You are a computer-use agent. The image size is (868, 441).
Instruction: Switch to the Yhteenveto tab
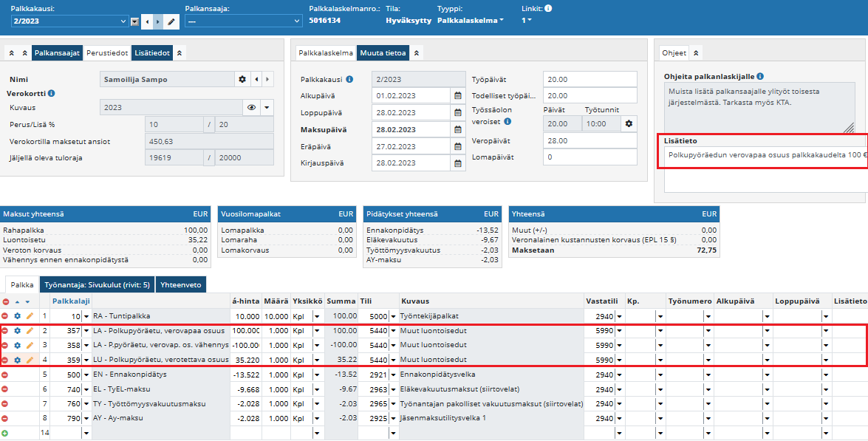pos(181,284)
